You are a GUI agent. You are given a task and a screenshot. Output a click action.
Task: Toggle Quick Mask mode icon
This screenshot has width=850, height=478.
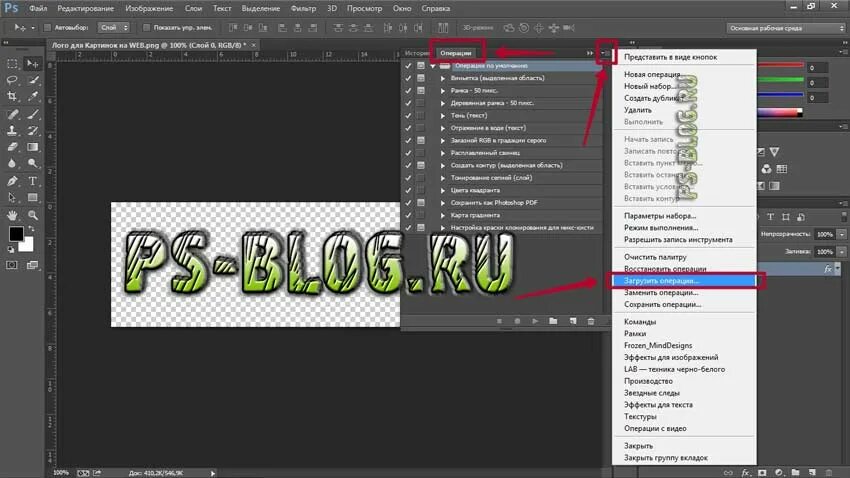pyautogui.click(x=12, y=265)
